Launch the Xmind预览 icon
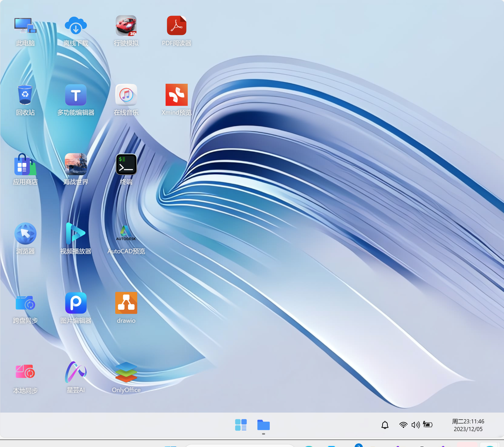Screen dimensions: 504x447 pos(176,95)
